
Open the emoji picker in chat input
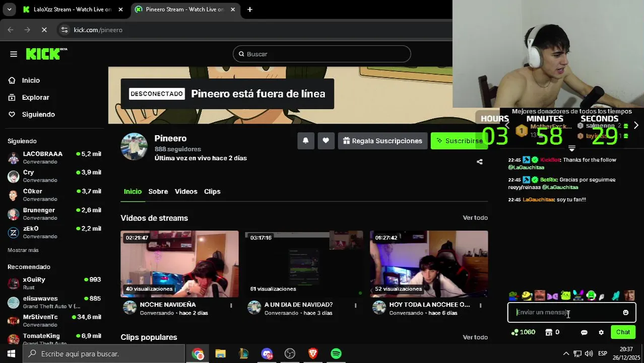point(626,313)
